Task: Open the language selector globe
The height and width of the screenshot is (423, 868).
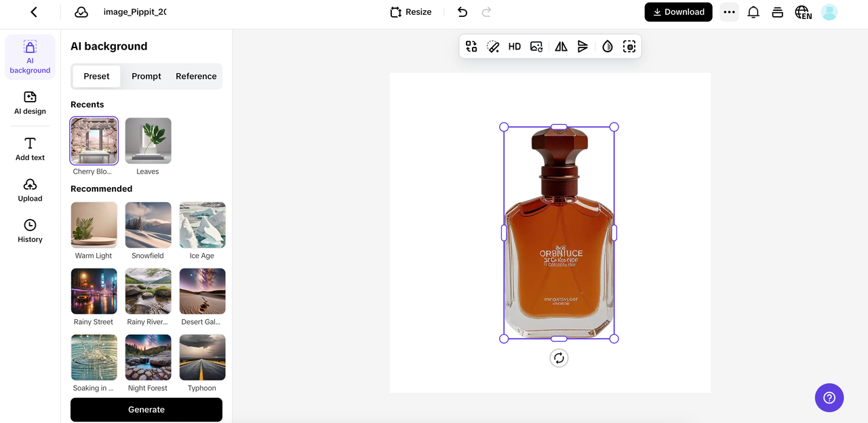Action: coord(803,12)
